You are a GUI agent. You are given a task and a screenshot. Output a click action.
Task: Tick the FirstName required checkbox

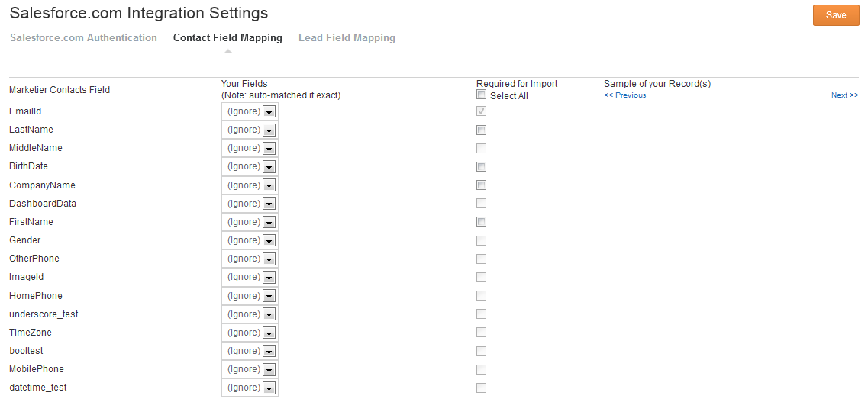pos(481,222)
